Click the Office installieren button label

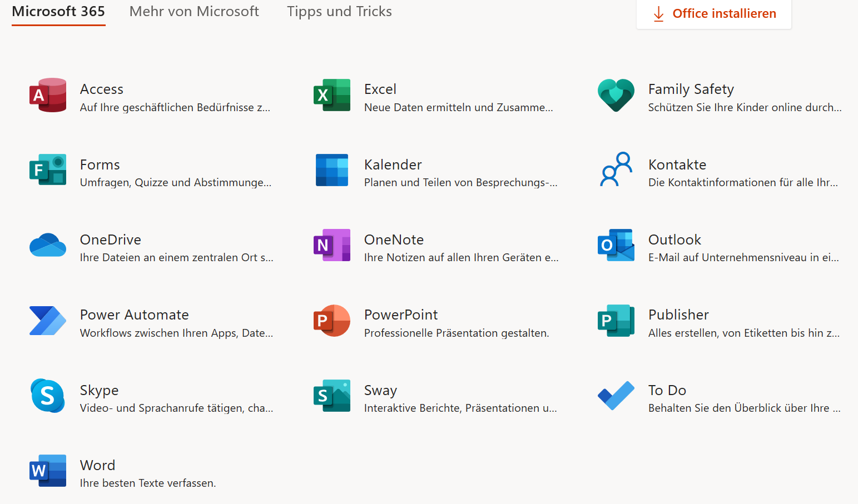(724, 14)
